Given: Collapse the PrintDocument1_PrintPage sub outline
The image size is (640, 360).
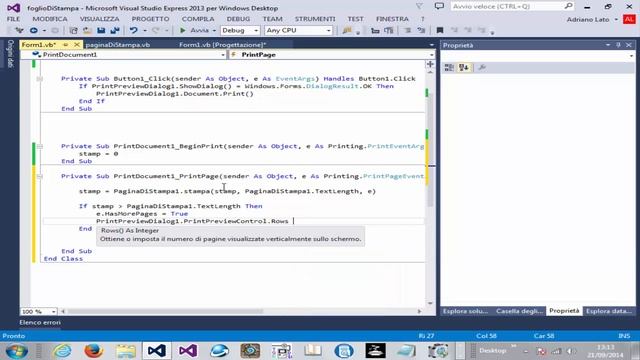Looking at the screenshot, I should (40, 176).
